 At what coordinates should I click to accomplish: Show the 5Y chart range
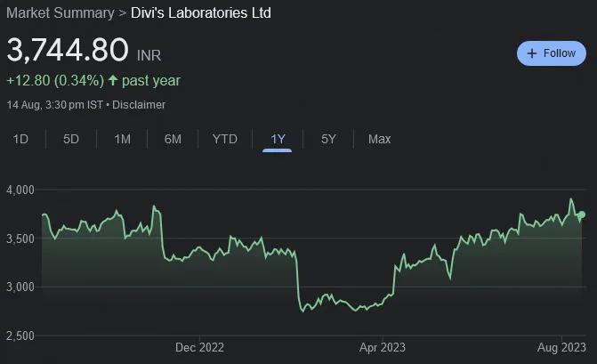point(328,139)
